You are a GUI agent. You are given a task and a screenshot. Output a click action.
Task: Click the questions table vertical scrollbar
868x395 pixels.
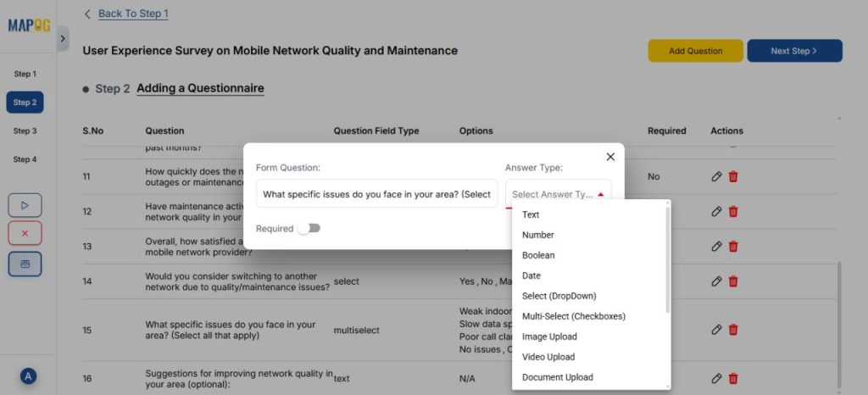click(x=839, y=324)
